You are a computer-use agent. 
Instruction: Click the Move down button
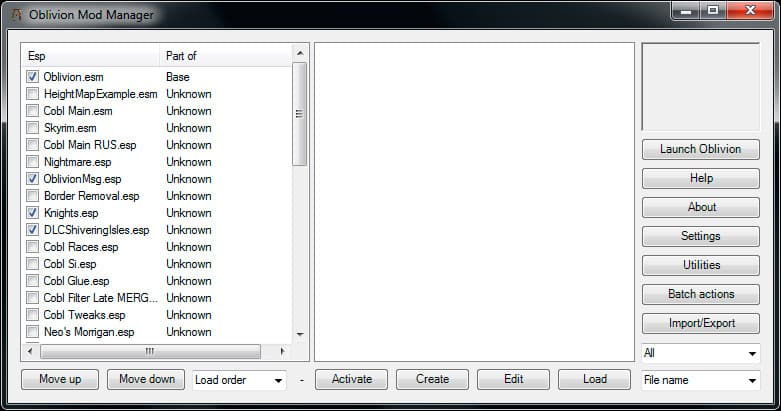146,380
